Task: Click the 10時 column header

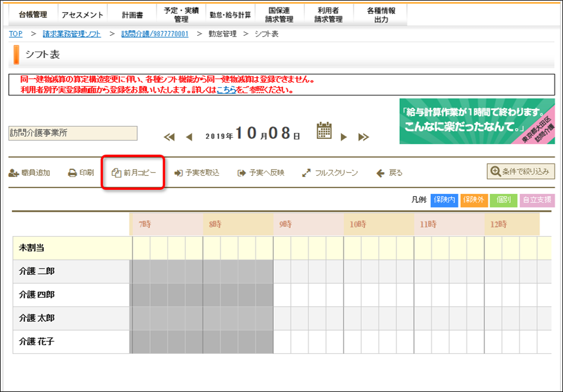Action: pos(379,224)
